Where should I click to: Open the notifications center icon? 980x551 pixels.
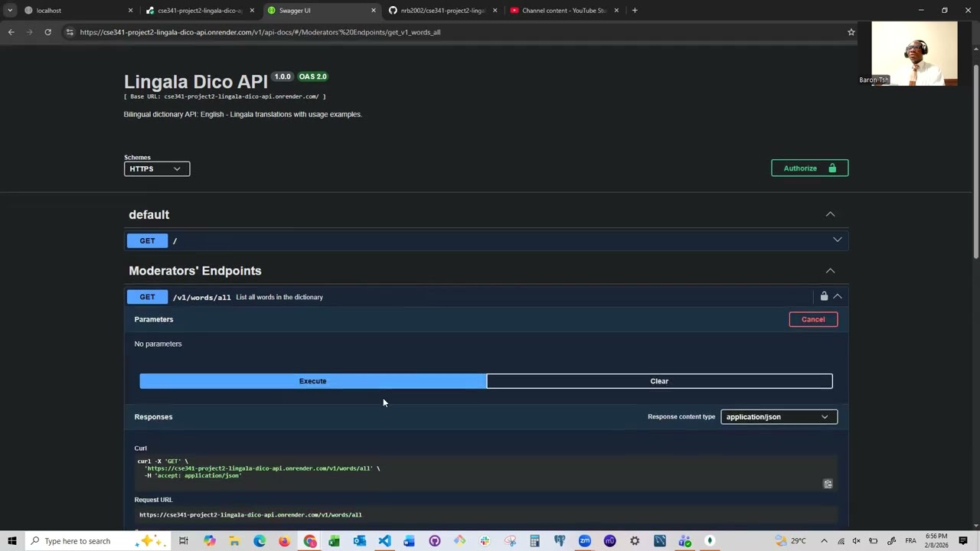click(963, 541)
